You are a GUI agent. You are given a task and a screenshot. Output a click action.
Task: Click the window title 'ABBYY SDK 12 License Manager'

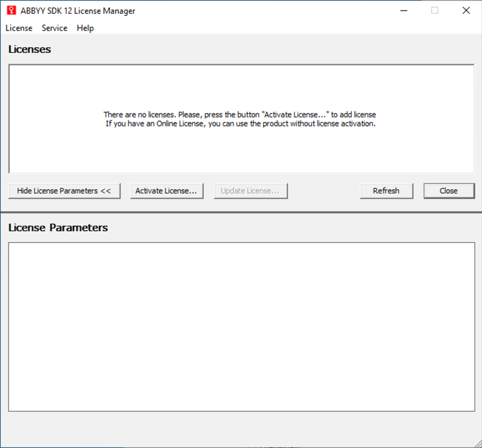78,11
